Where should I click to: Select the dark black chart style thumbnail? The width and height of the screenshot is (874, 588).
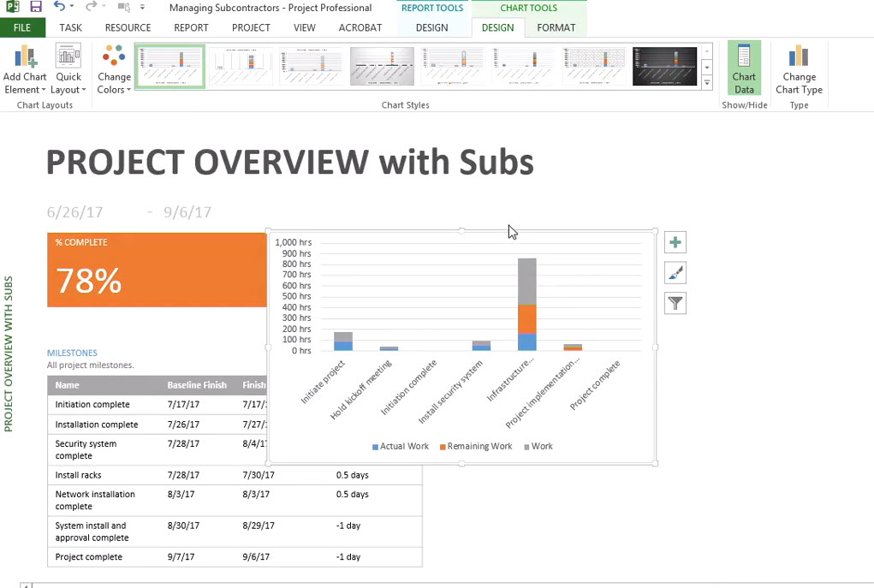[664, 66]
